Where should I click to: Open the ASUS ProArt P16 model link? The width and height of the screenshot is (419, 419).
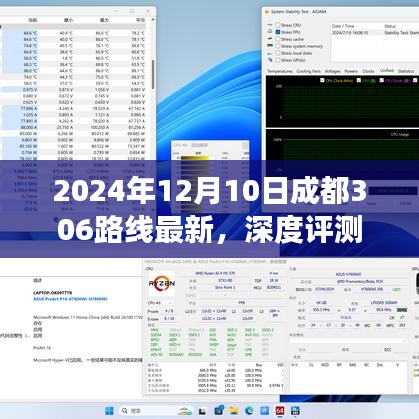pos(70,299)
